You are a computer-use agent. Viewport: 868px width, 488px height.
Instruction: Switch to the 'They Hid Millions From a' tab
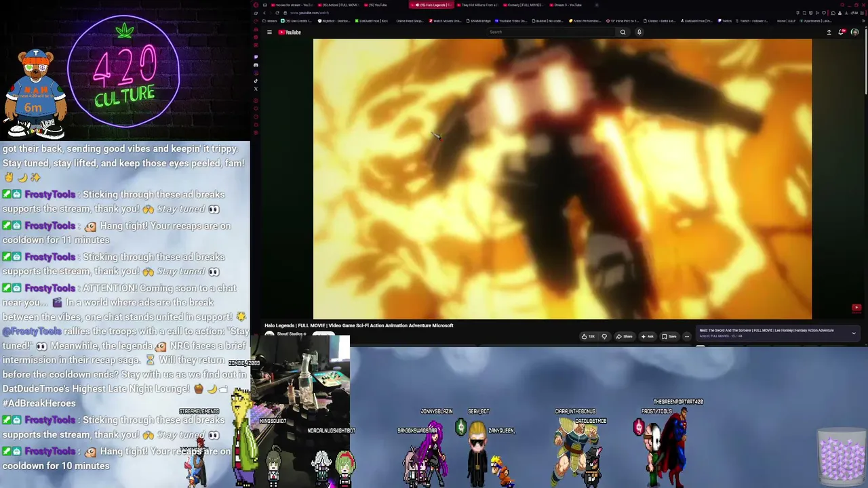(478, 5)
